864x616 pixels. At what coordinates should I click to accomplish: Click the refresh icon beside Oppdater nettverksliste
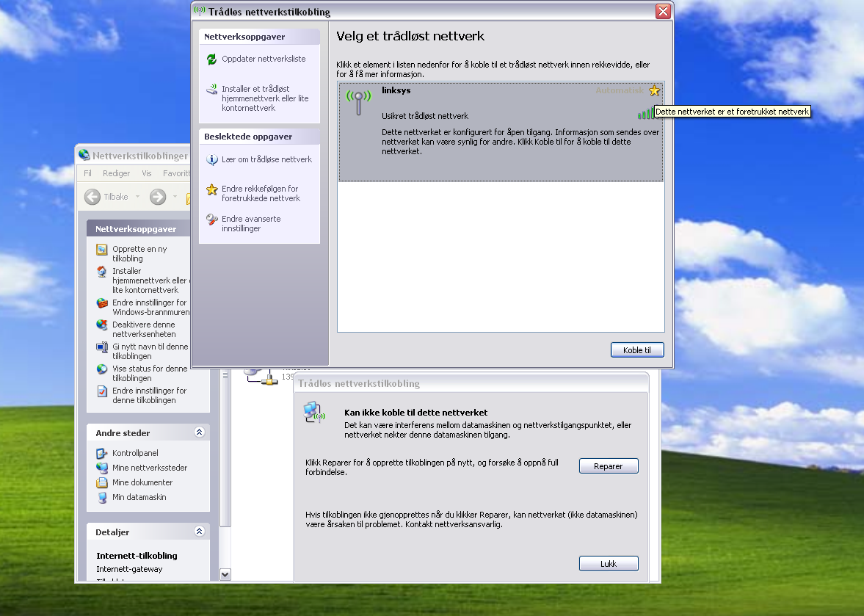pyautogui.click(x=211, y=59)
